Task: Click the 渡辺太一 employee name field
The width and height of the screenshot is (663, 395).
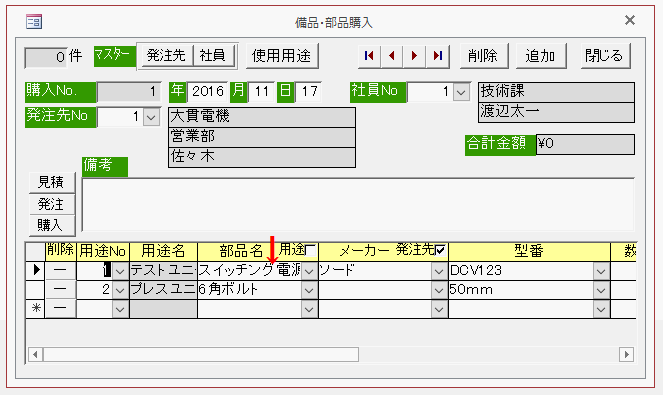Action: click(556, 112)
